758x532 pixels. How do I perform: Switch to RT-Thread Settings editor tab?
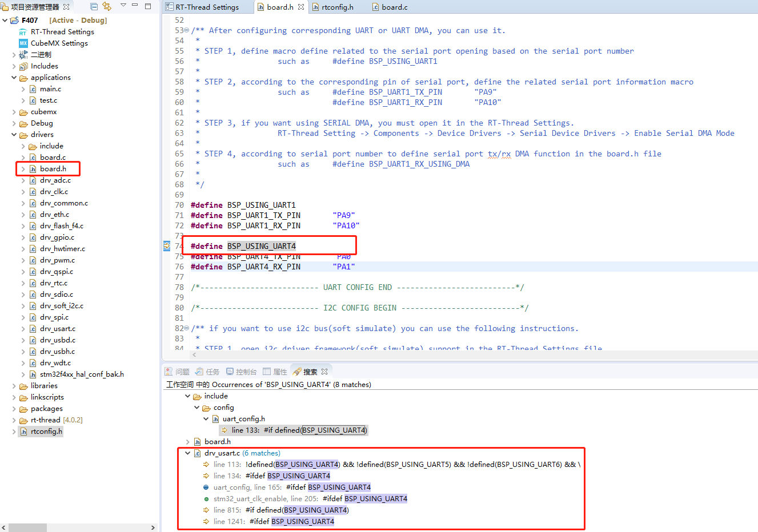[207, 7]
